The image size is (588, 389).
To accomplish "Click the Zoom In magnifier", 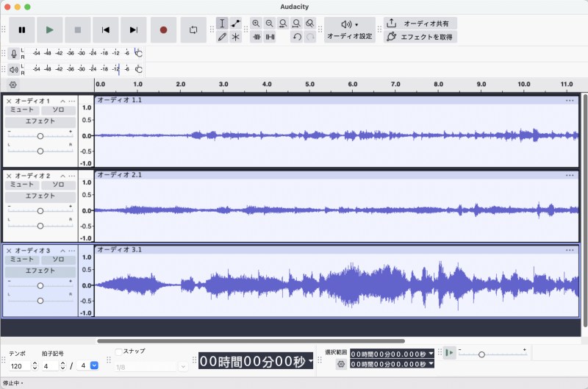I will 256,24.
